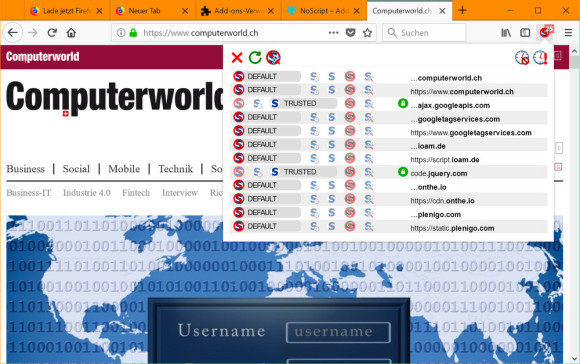Switch to the Add-ons-Verwaltung tab
The image size is (580, 364).
tap(238, 11)
